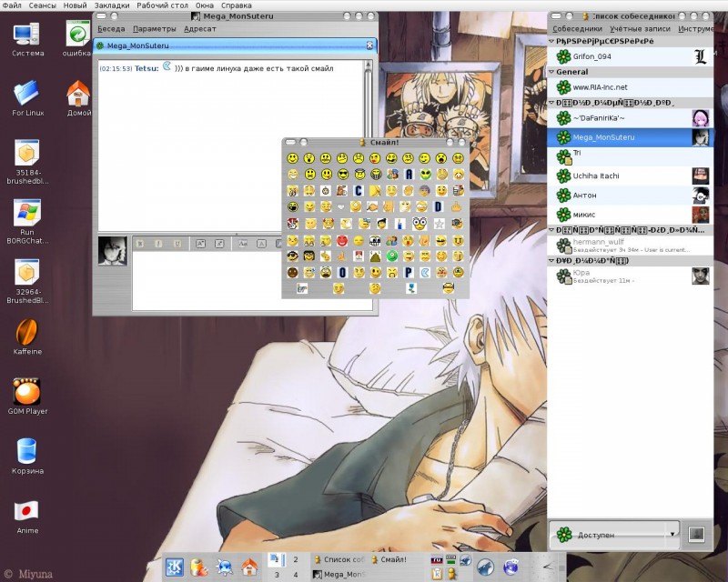Screen dimensions: 728x582
Task: Select contact Антон
Action: pyautogui.click(x=630, y=196)
